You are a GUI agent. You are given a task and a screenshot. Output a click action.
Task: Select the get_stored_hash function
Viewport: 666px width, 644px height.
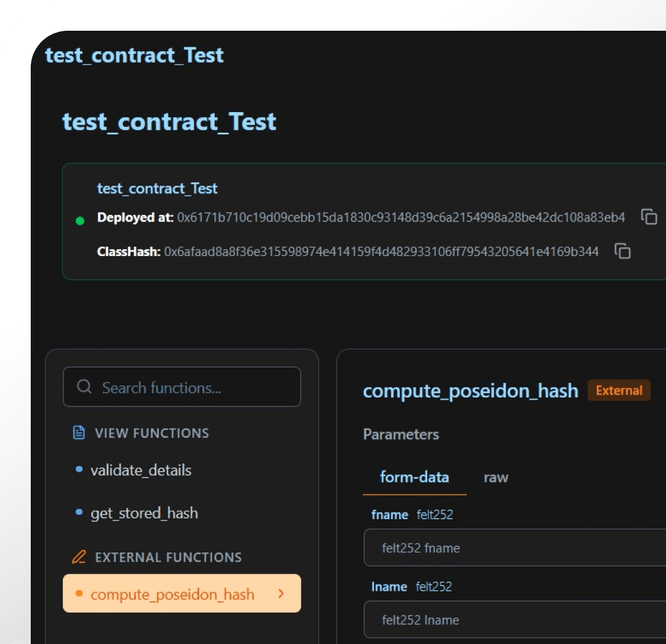[x=144, y=513]
